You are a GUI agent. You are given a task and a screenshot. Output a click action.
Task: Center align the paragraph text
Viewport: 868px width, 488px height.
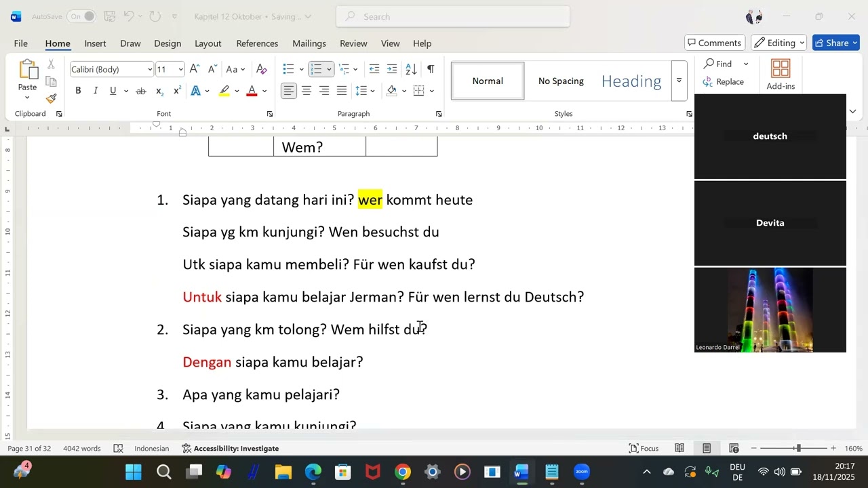pos(307,91)
